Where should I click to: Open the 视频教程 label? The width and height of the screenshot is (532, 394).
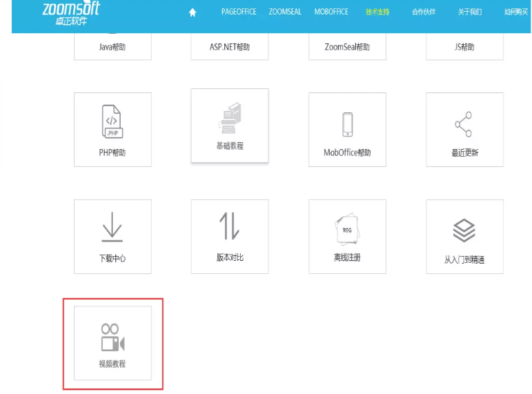tap(112, 364)
